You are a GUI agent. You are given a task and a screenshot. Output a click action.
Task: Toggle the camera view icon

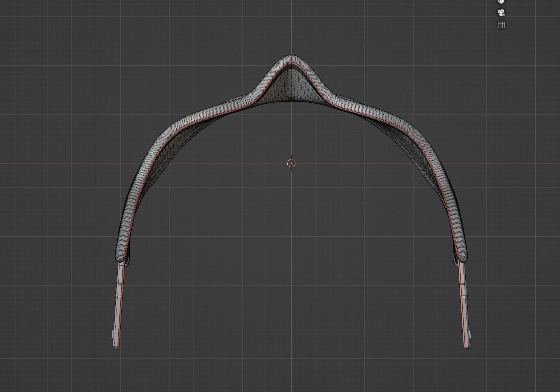[501, 13]
